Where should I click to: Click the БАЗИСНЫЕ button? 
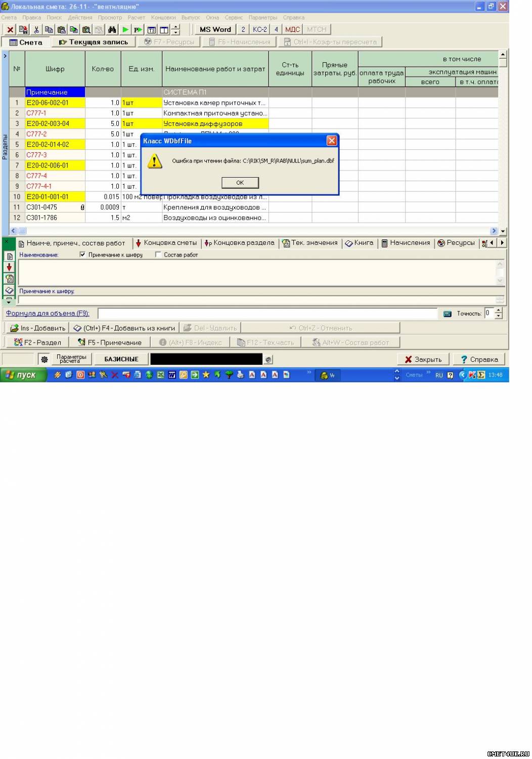(x=121, y=359)
